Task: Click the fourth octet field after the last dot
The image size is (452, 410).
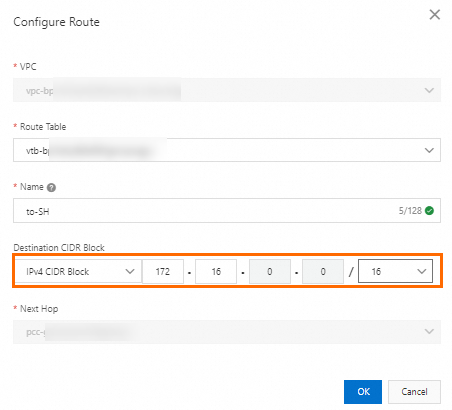Action: [x=323, y=271]
